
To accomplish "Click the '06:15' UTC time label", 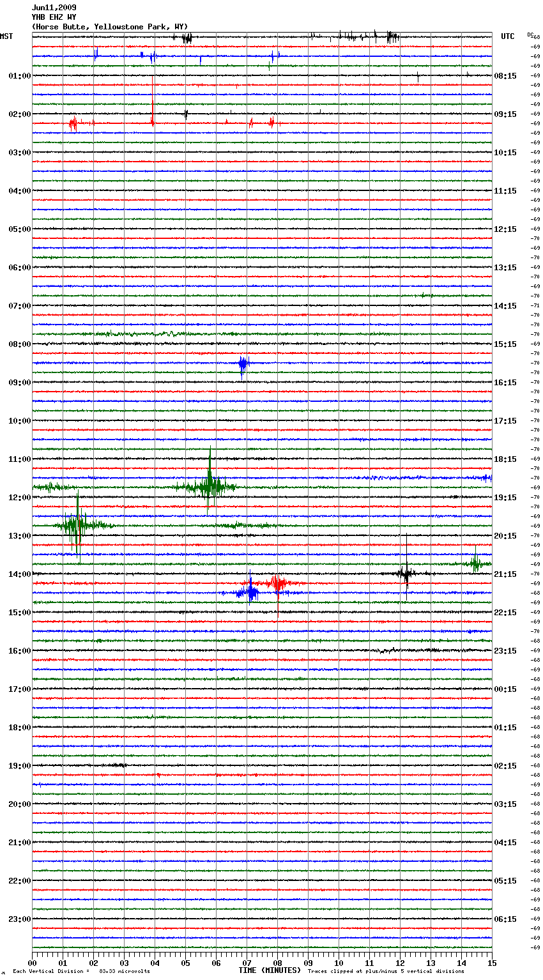I will tap(505, 919).
